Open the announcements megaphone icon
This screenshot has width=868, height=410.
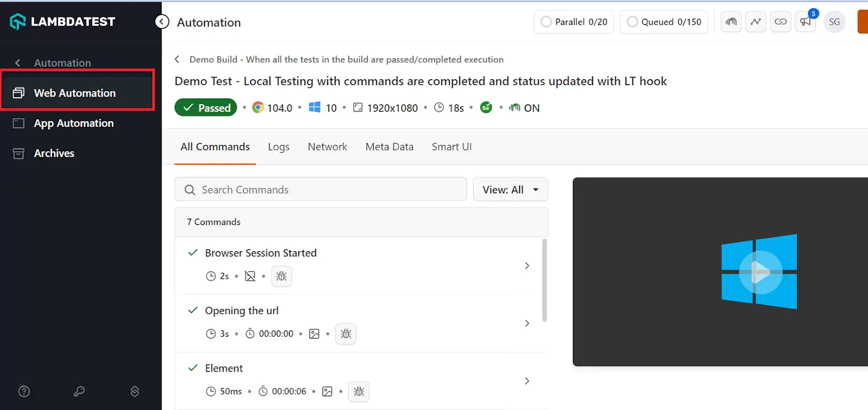click(806, 22)
